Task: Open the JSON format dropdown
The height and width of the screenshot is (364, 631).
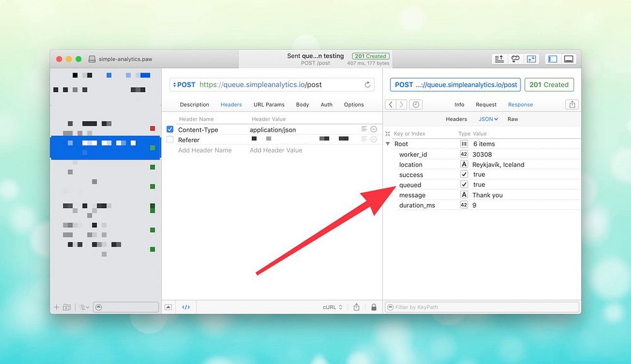Action: point(488,119)
